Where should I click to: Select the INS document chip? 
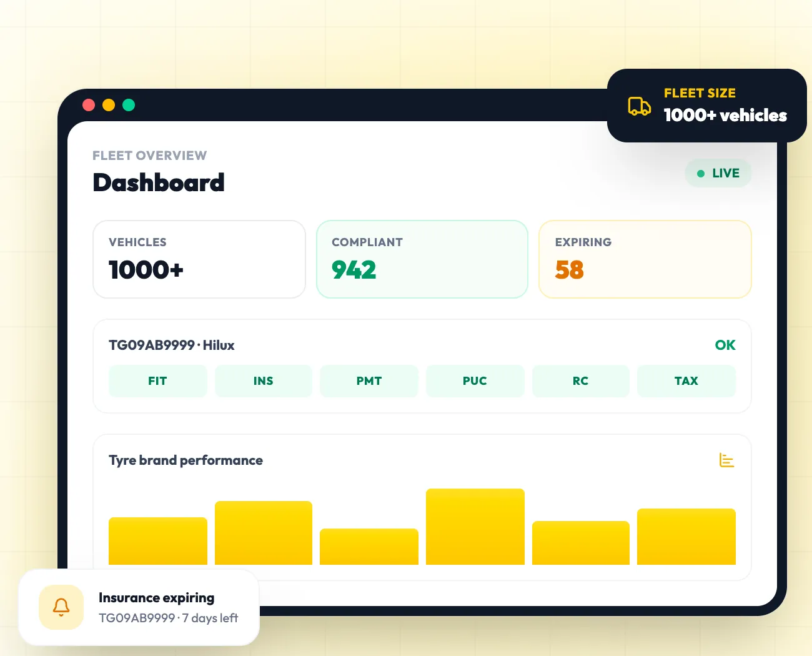(264, 381)
